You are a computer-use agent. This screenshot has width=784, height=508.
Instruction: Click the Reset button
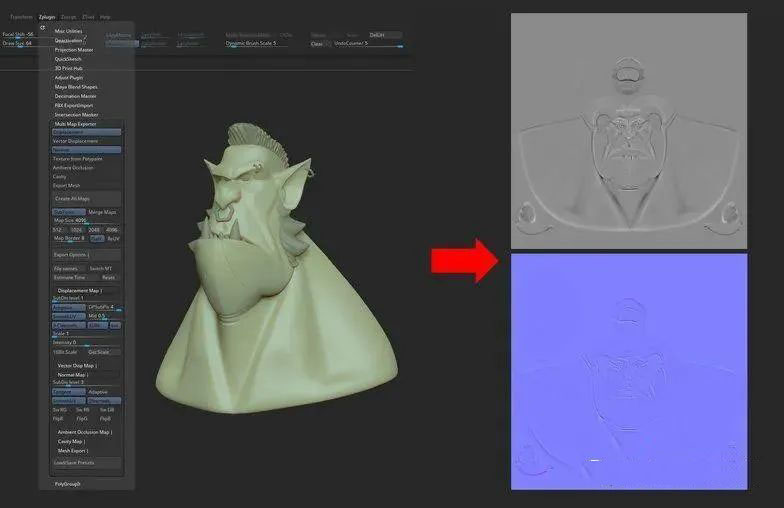point(108,278)
